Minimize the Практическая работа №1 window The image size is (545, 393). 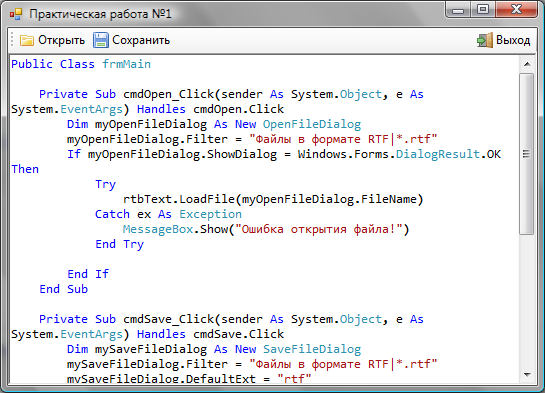point(458,10)
